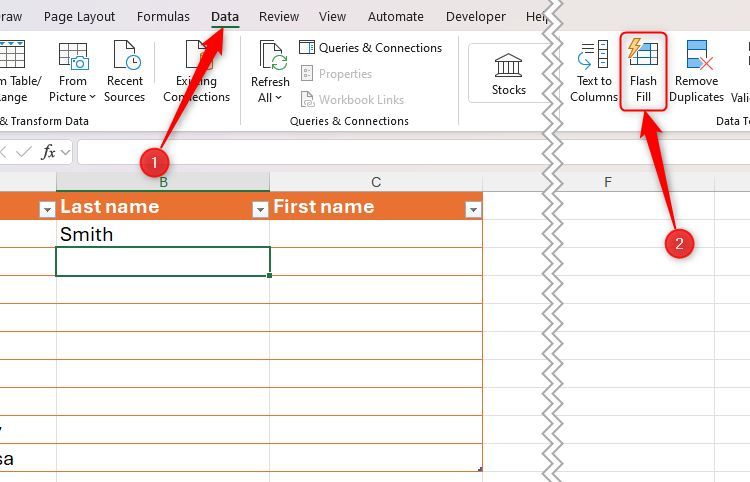Screen dimensions: 750x482
Task: Open the Review ribbon tab
Action: 278,17
